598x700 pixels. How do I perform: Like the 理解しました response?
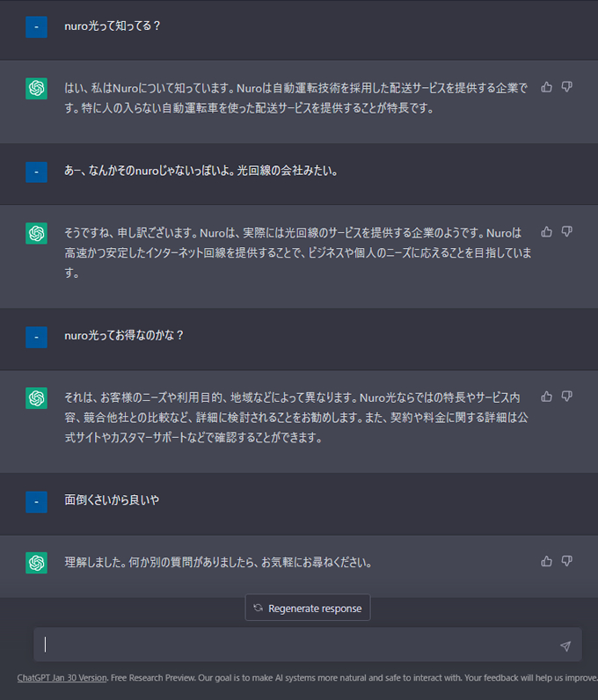coord(546,561)
